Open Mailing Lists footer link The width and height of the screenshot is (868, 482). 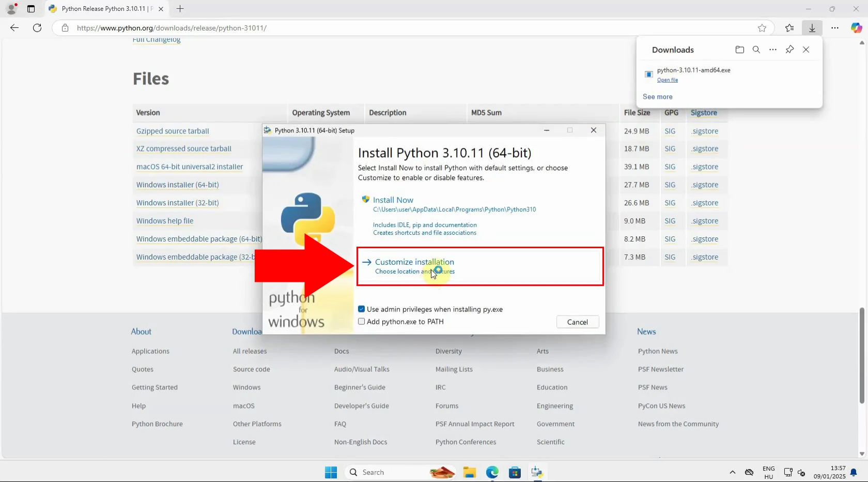point(454,369)
